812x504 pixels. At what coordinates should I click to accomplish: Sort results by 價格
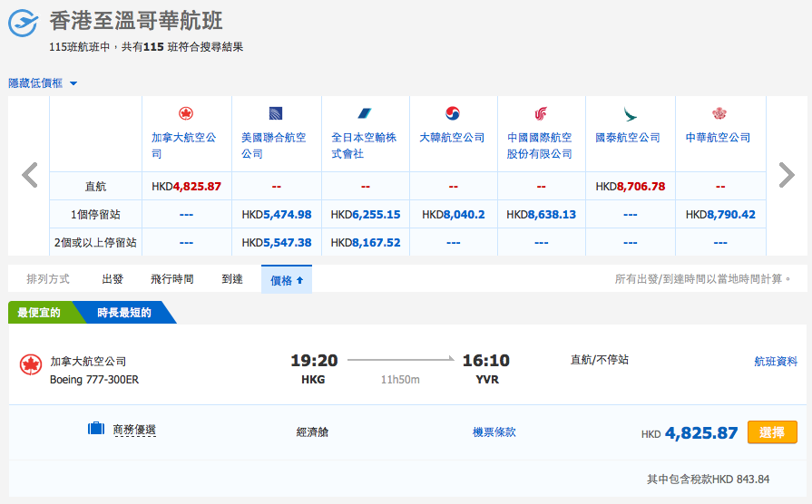point(287,280)
